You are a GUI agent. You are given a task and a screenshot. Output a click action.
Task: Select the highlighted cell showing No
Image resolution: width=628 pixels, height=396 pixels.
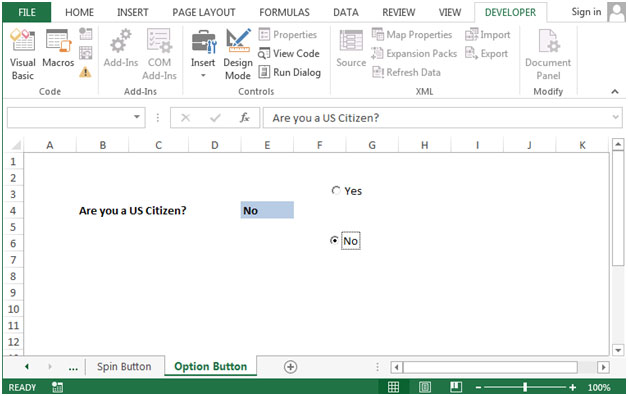pyautogui.click(x=267, y=210)
